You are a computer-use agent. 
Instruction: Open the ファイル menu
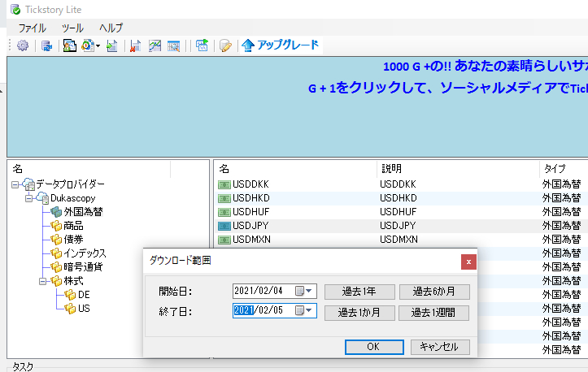[x=32, y=28]
